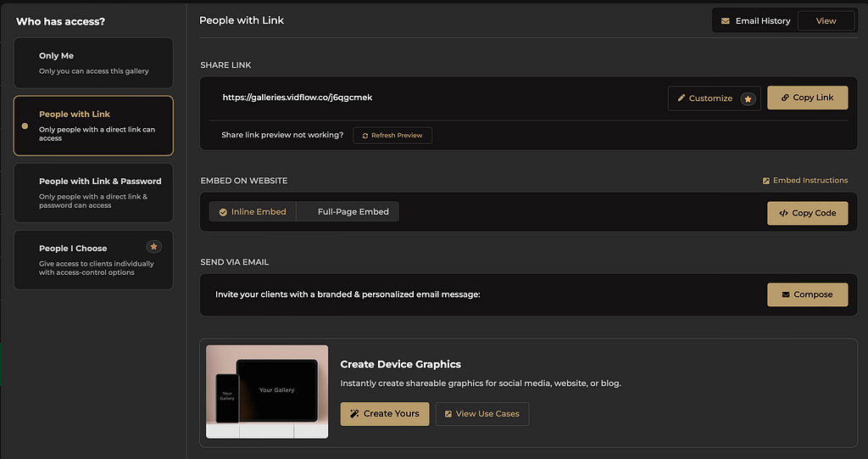Image resolution: width=868 pixels, height=459 pixels.
Task: Click the 'SEND VIA EMAIL' section label
Action: pos(235,262)
